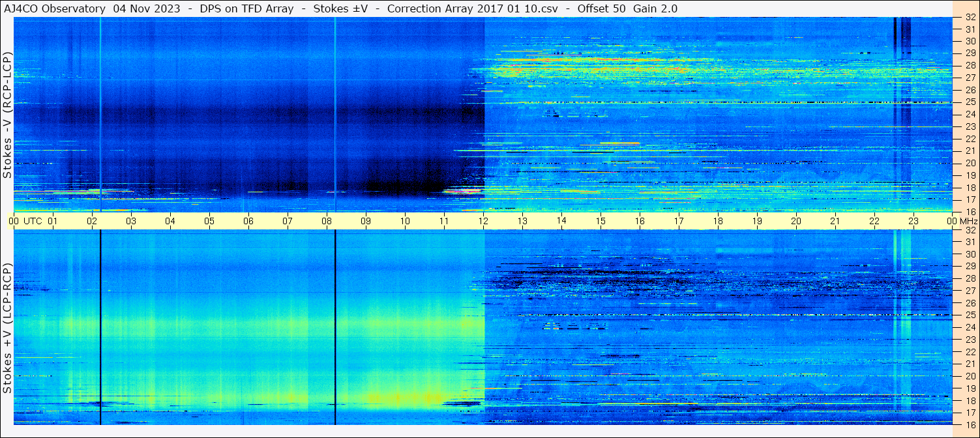980x438 pixels.
Task: Click the 32 MHz tick on the upper plot
Action: click(x=970, y=18)
